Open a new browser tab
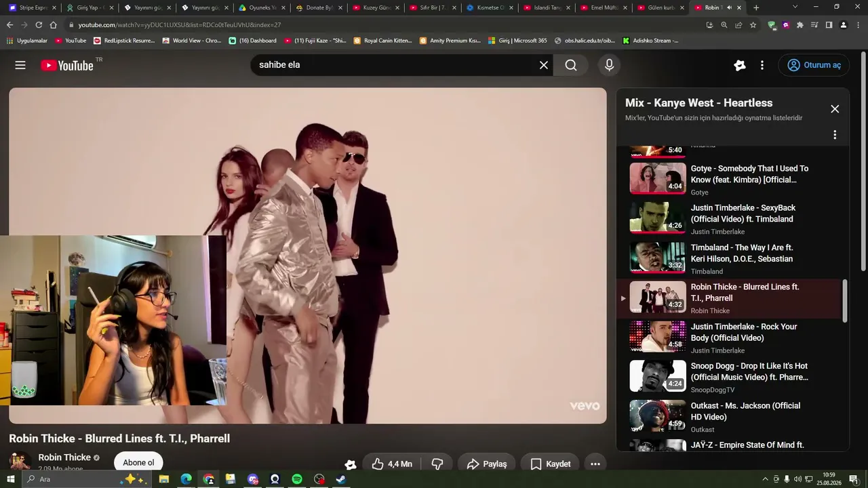The width and height of the screenshot is (868, 488). coord(756,7)
